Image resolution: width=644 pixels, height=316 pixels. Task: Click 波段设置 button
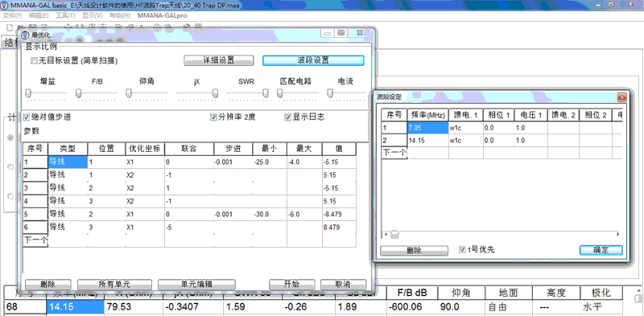pyautogui.click(x=313, y=60)
